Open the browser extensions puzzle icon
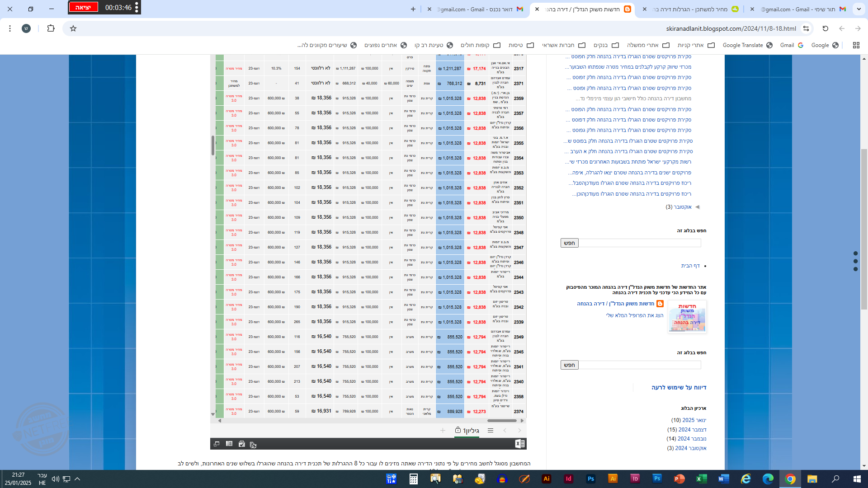Viewport: 868px width, 488px height. click(51, 28)
